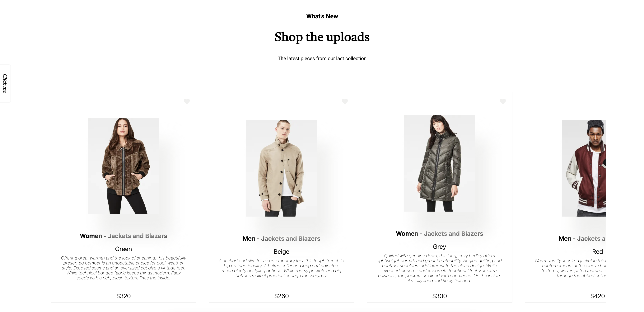
Task: Favorite the green bomber jacket with heart icon
Action: pyautogui.click(x=186, y=101)
